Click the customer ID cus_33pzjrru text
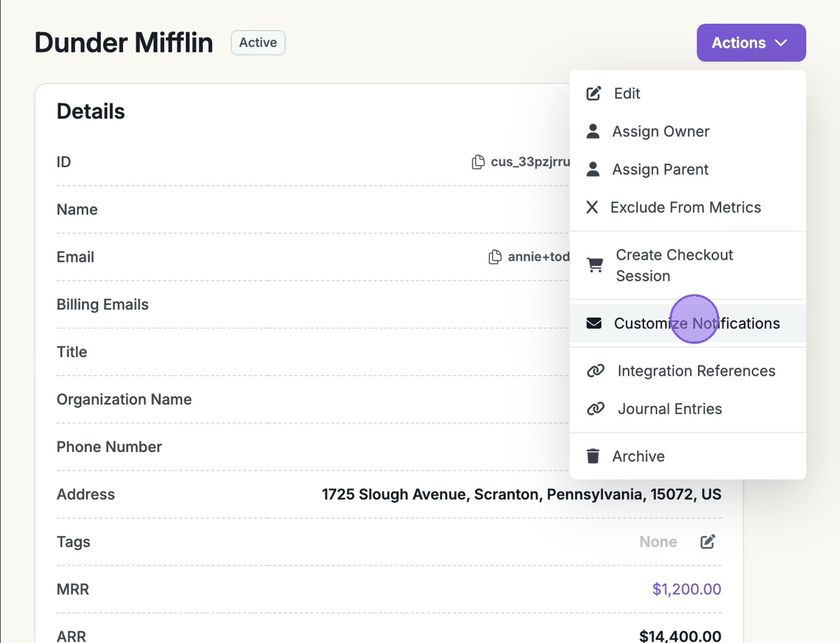This screenshot has height=643, width=840. (531, 162)
